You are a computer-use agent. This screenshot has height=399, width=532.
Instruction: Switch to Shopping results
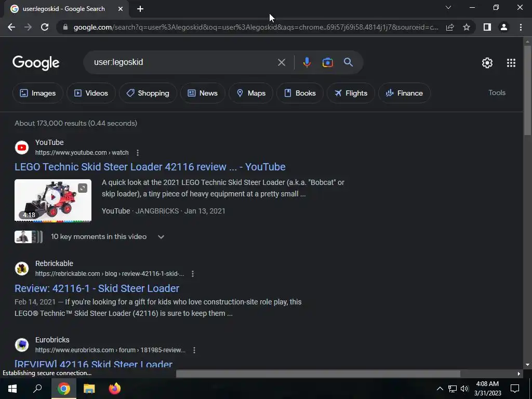point(148,93)
